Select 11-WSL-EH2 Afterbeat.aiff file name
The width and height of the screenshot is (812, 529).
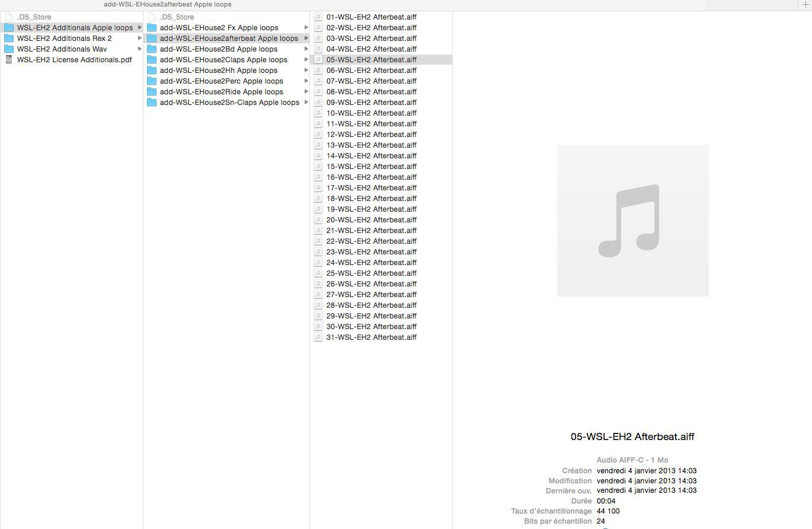372,124
